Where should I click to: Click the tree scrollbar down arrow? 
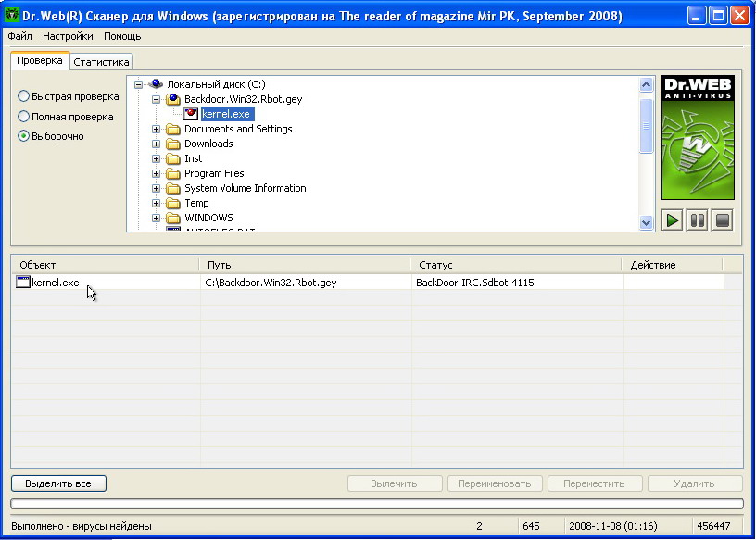pyautogui.click(x=646, y=222)
